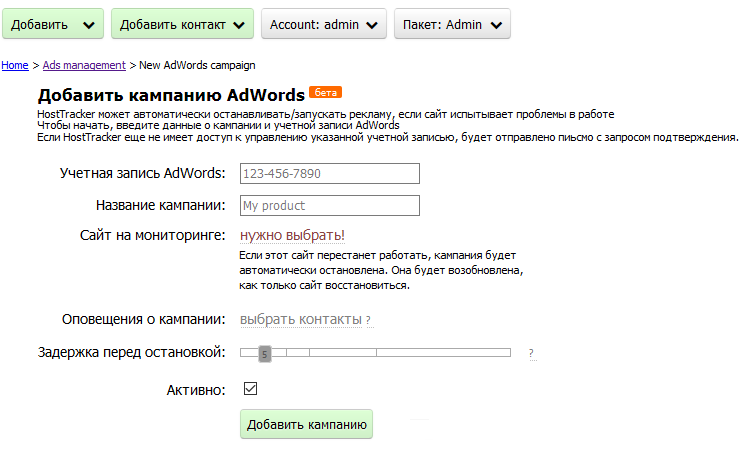This screenshot has width=750, height=450.
Task: Click the help question mark beside delay slider
Action: pyautogui.click(x=531, y=353)
